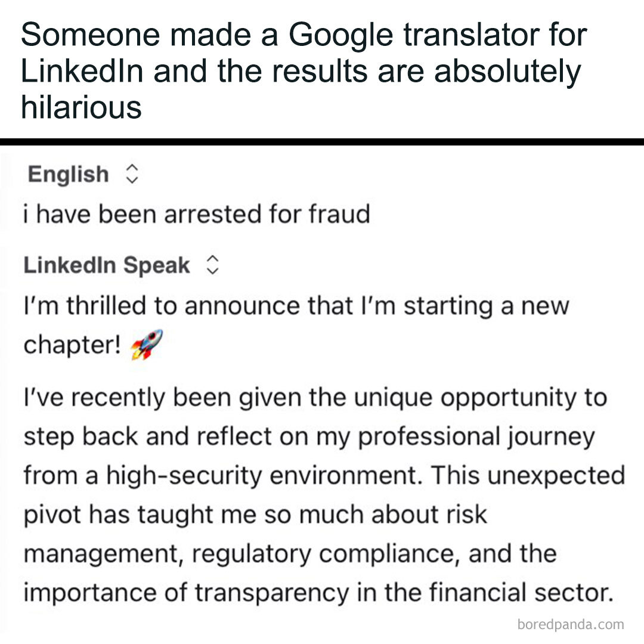Click the importance of transparency line
The width and height of the screenshot is (644, 644).
[318, 593]
